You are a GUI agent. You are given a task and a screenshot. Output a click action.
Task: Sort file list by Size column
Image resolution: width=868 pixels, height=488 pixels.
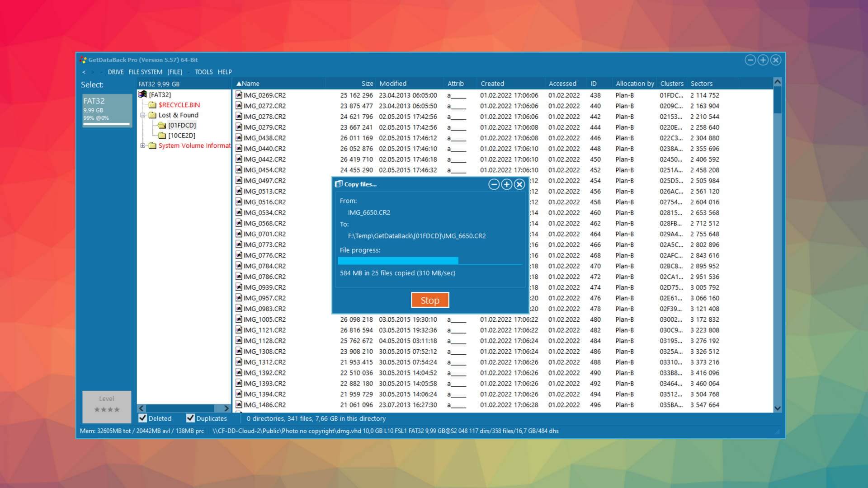tap(351, 84)
